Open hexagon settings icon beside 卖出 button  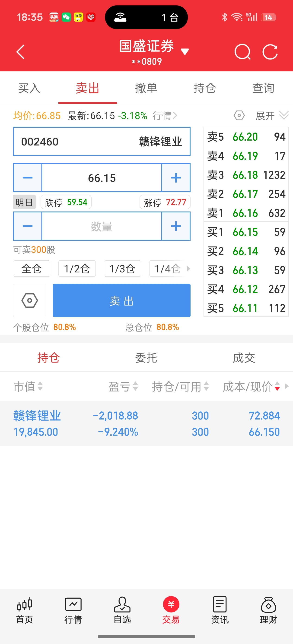[x=30, y=300]
